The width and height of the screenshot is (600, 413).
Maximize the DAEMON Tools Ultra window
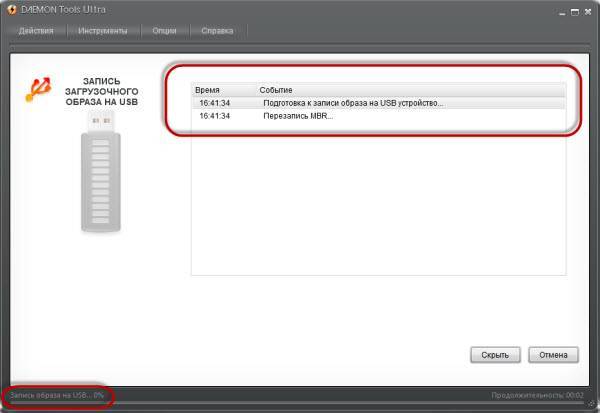coord(575,12)
